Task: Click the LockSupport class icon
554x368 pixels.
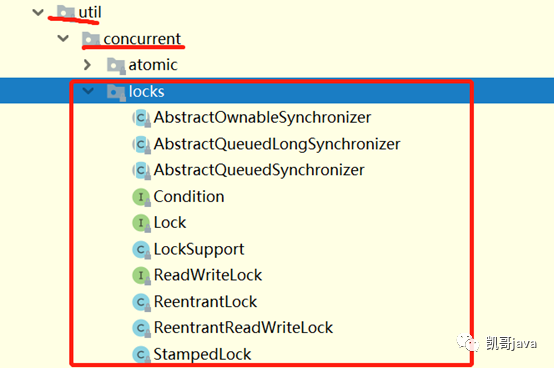Action: pos(141,250)
